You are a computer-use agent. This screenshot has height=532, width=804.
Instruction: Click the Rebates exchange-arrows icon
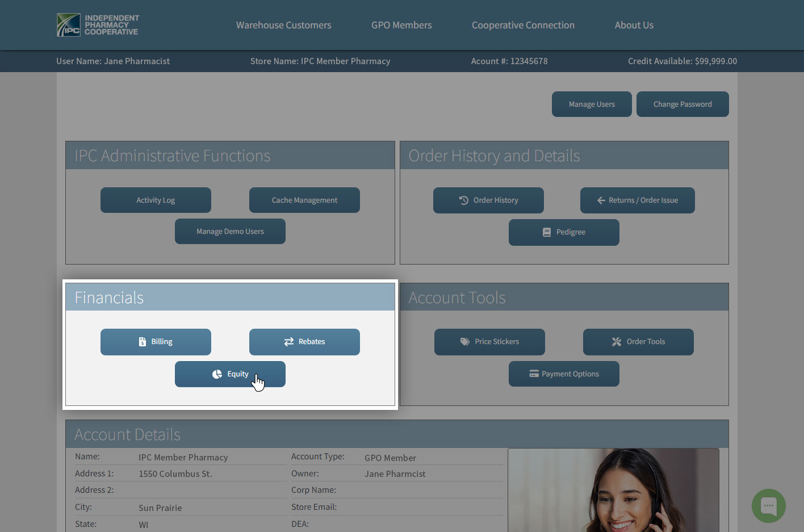point(289,342)
